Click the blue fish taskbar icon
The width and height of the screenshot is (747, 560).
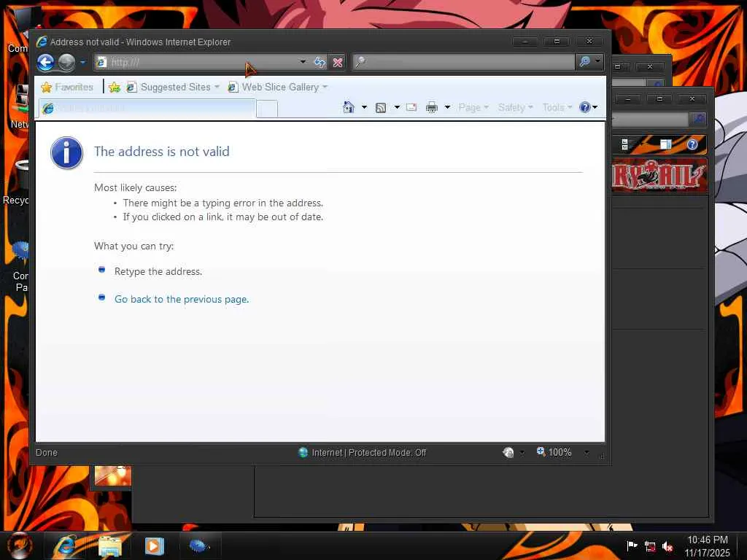[x=198, y=545]
